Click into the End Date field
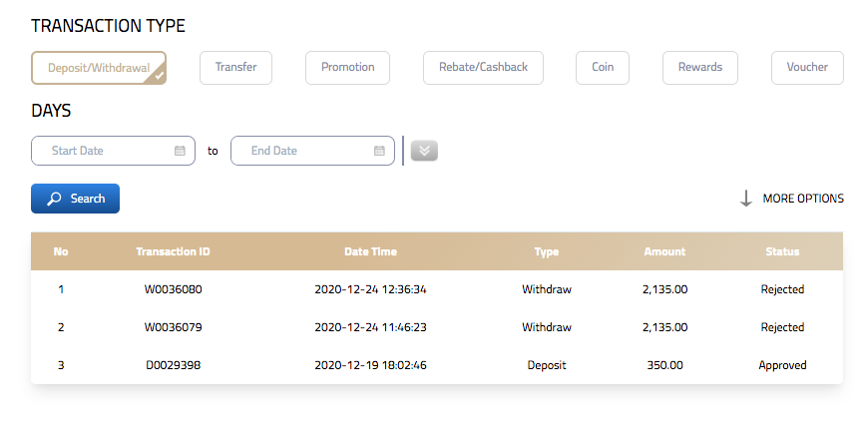 pyautogui.click(x=299, y=151)
